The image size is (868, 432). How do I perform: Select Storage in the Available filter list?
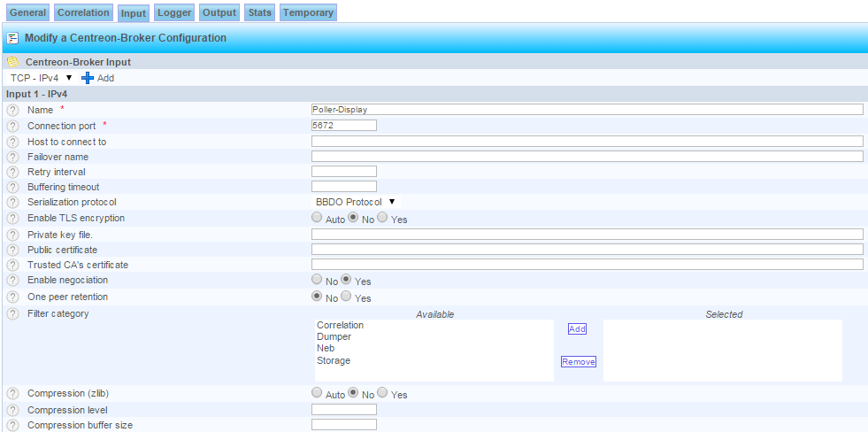pyautogui.click(x=334, y=360)
